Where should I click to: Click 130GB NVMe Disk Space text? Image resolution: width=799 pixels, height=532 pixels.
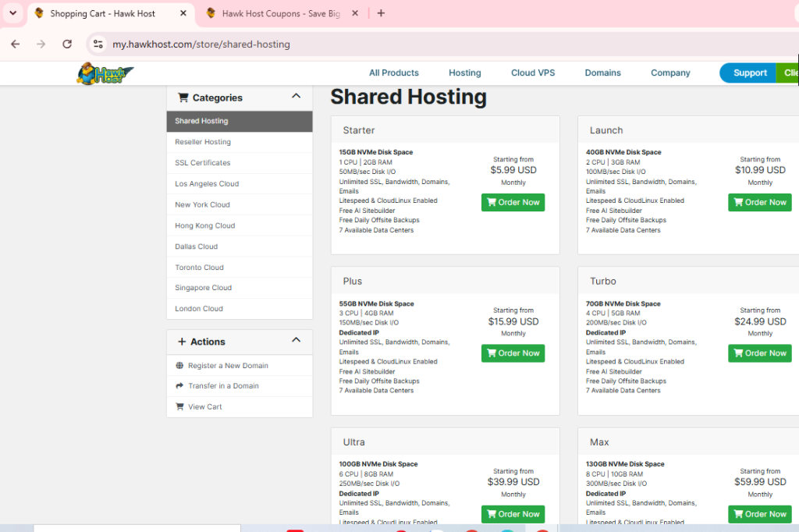point(625,464)
